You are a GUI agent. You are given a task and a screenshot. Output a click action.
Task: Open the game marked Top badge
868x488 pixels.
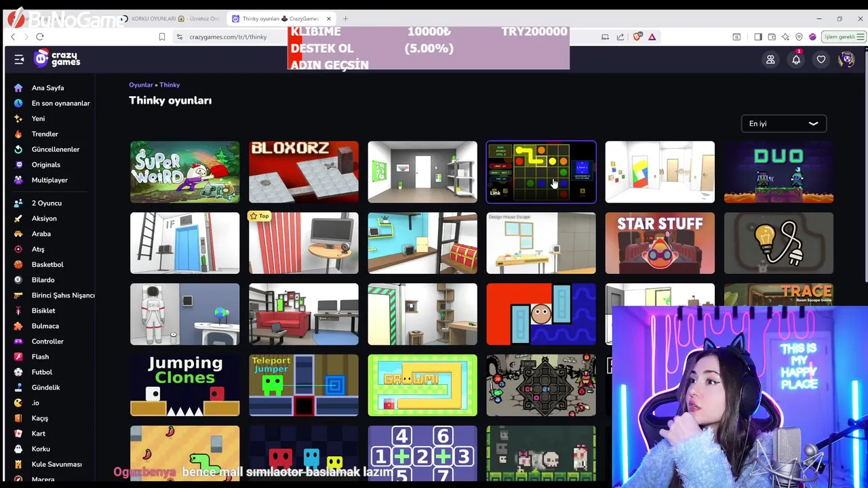click(x=304, y=243)
